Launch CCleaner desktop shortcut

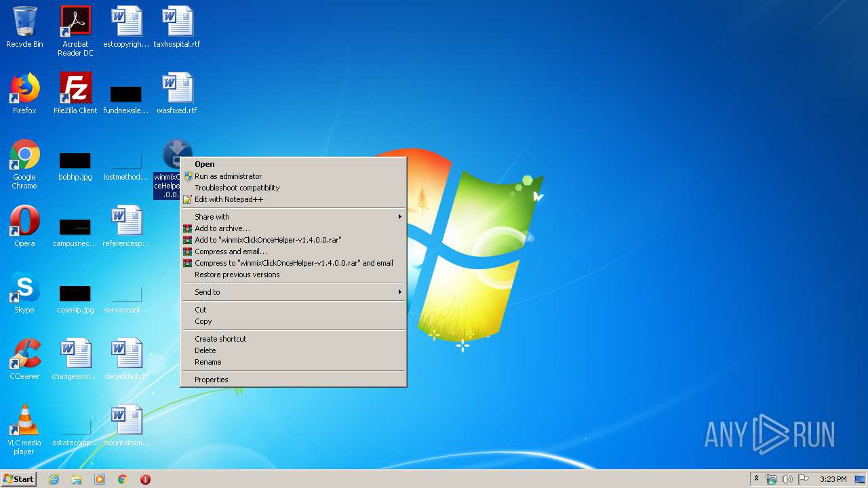[x=24, y=359]
